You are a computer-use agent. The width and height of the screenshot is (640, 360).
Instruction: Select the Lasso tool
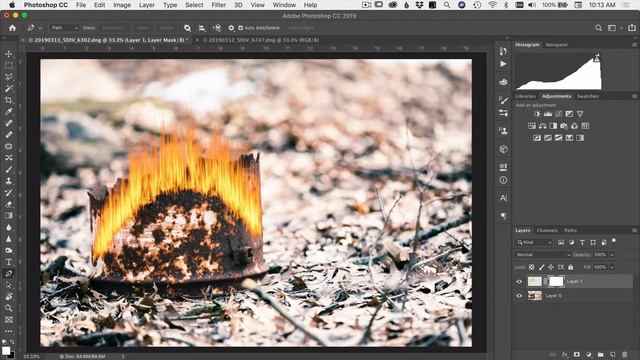pos(9,77)
